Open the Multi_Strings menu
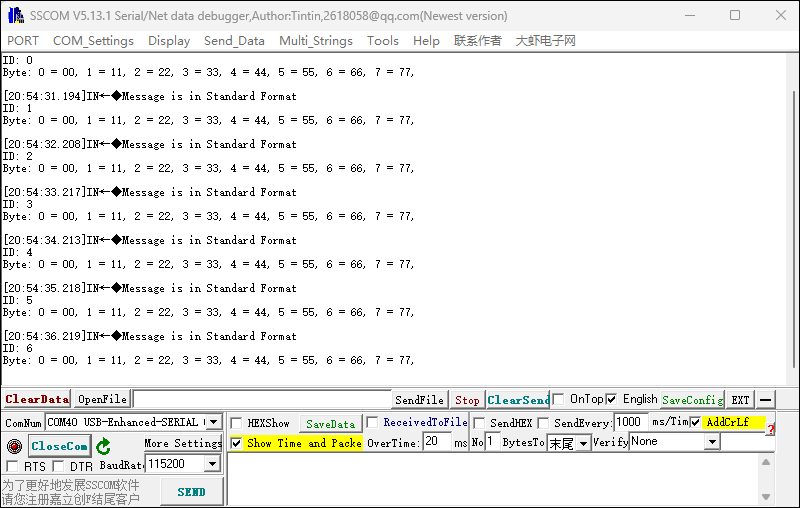Viewport: 800px width, 508px height. (x=316, y=41)
